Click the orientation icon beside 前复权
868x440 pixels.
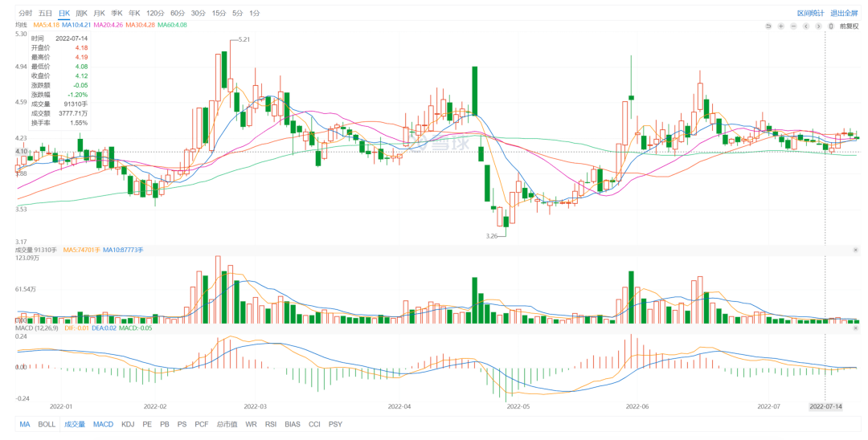[x=831, y=26]
